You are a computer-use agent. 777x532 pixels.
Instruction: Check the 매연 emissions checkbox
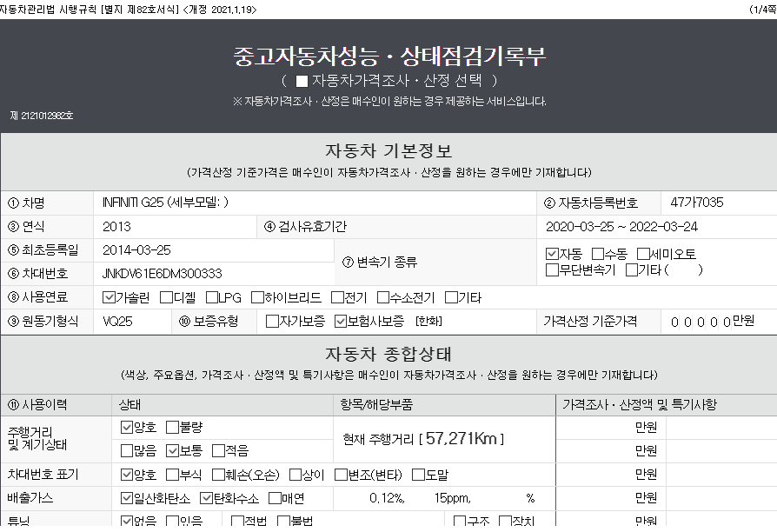coord(275,498)
